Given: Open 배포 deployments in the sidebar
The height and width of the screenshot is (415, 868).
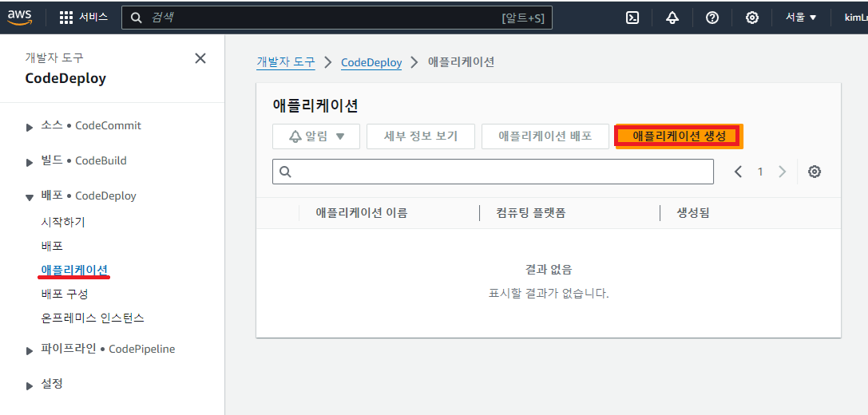Looking at the screenshot, I should pyautogui.click(x=52, y=246).
